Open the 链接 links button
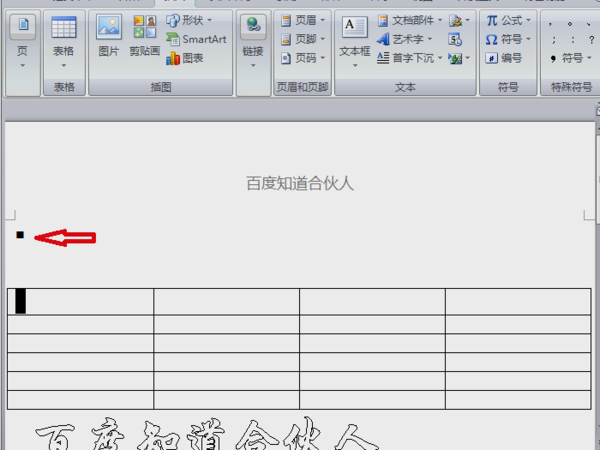The height and width of the screenshot is (450, 600). (253, 41)
